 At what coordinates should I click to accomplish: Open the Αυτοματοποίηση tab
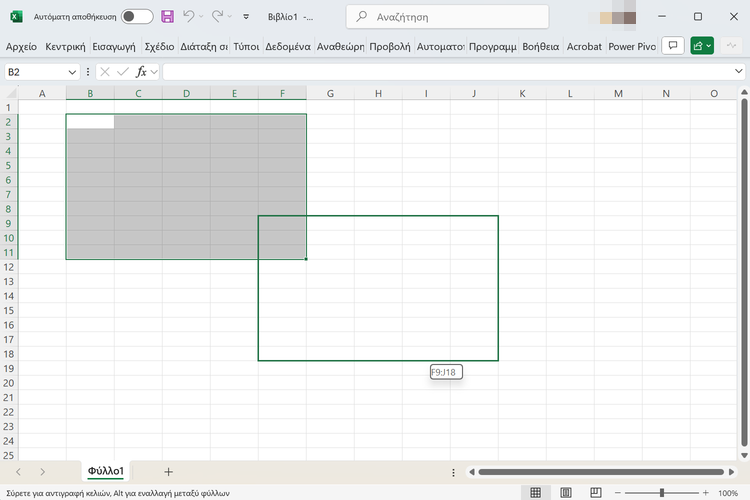click(440, 46)
